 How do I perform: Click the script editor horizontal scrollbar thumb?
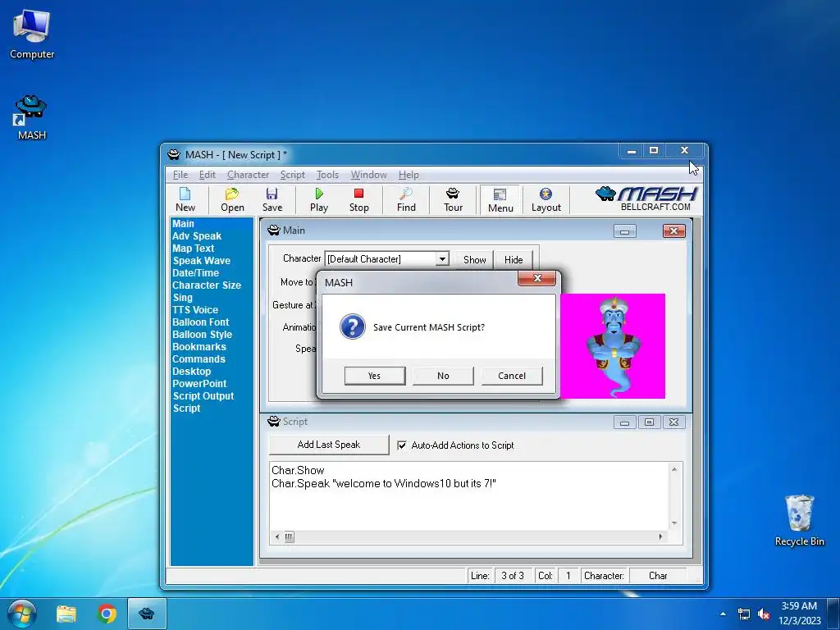pyautogui.click(x=289, y=536)
